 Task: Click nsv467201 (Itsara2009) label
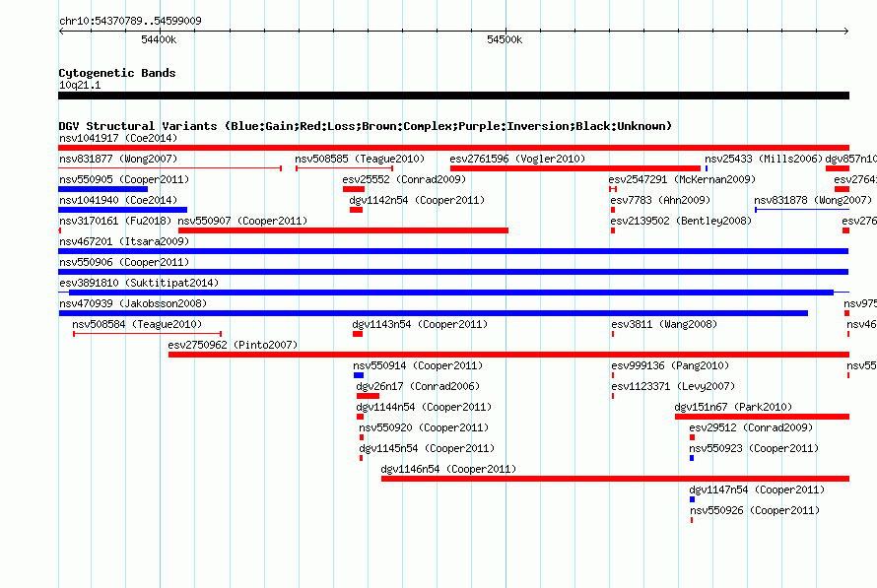pyautogui.click(x=124, y=241)
